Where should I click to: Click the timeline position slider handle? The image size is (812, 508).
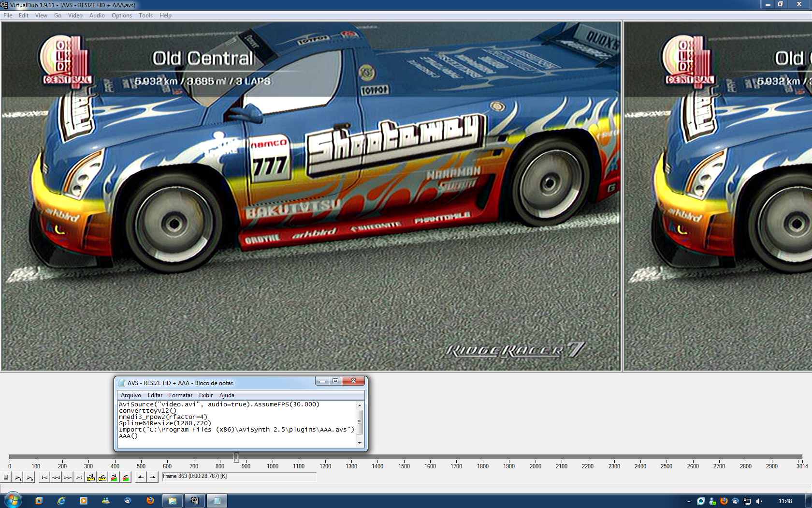click(236, 457)
